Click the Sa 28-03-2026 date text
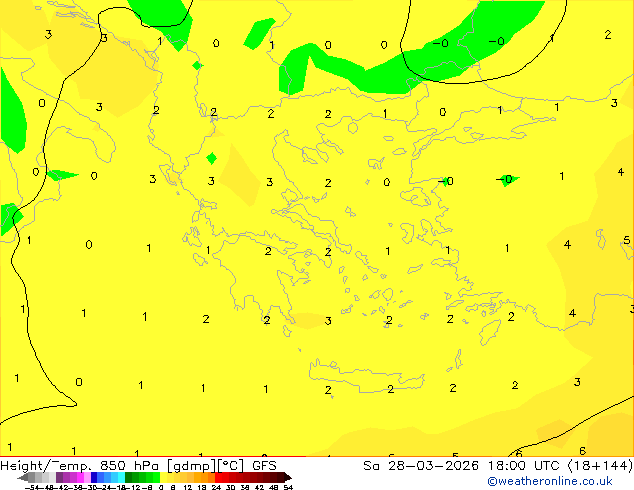The width and height of the screenshot is (634, 490). [x=421, y=466]
